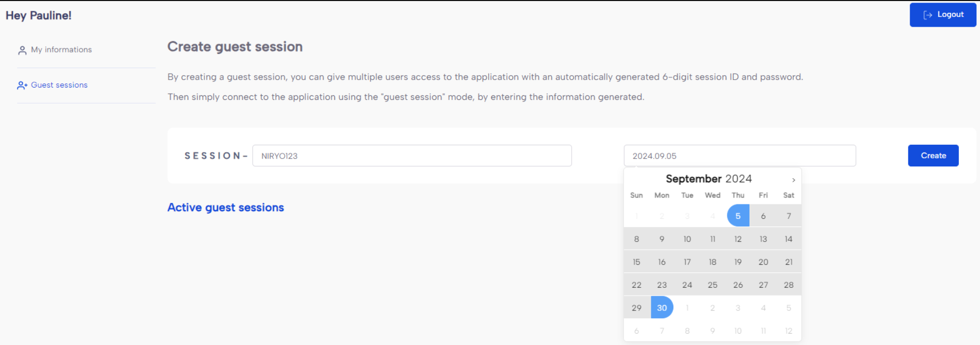Viewport: 980px width, 345px height.
Task: Select September 20 in the date picker
Action: pyautogui.click(x=763, y=262)
